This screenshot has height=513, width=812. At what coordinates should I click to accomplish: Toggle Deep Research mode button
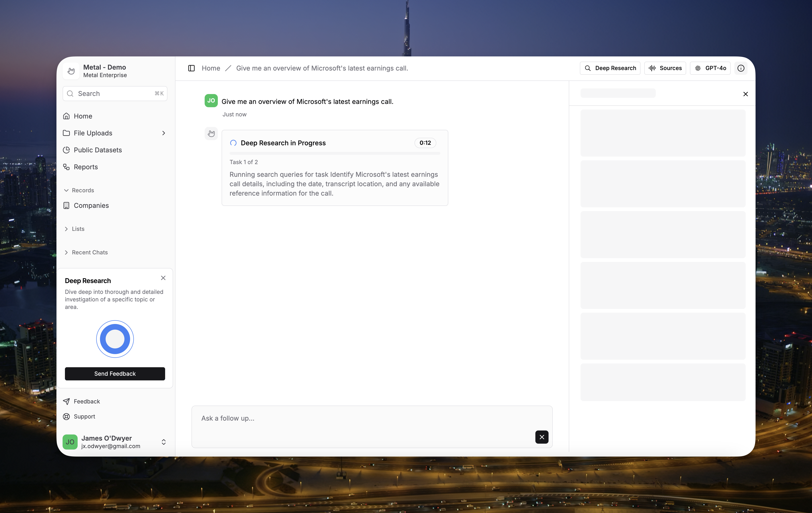point(610,68)
